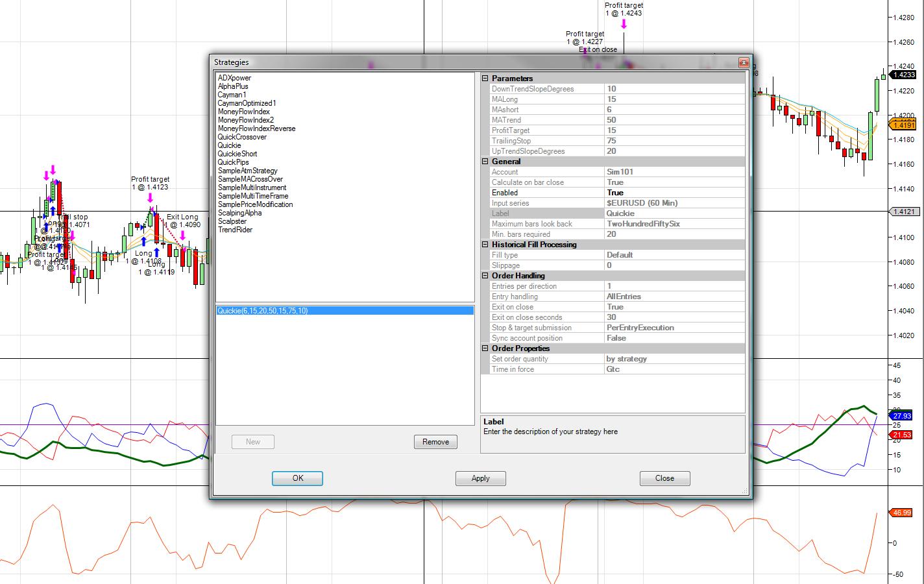Image resolution: width=924 pixels, height=584 pixels.
Task: Open the Entry handling AllEntries dropdown
Action: pos(675,297)
